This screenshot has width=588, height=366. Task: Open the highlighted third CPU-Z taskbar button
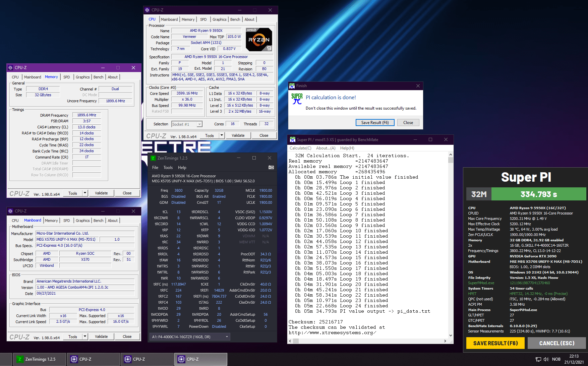pyautogui.click(x=201, y=359)
